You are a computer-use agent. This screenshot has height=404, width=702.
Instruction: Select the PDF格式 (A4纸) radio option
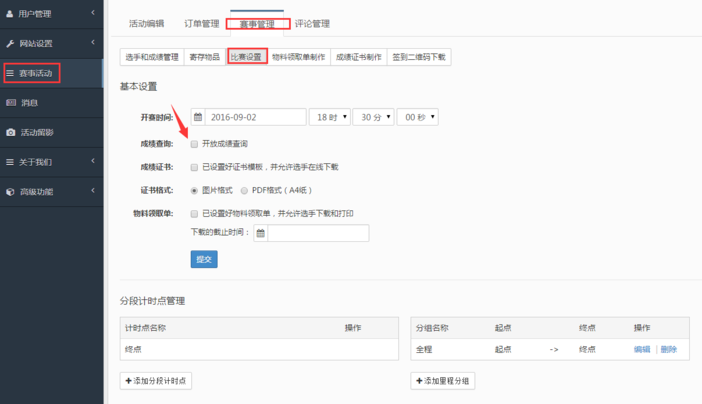[x=245, y=190]
